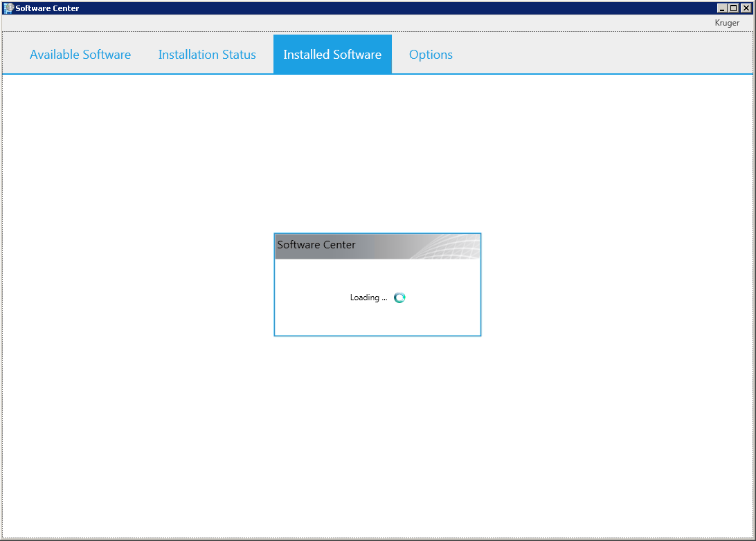Select the Installed Software tab
The width and height of the screenshot is (756, 541).
pyautogui.click(x=332, y=55)
